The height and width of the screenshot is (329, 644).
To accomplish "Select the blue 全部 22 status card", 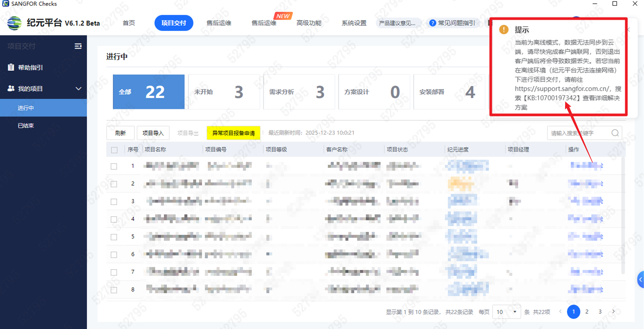I will [x=149, y=92].
